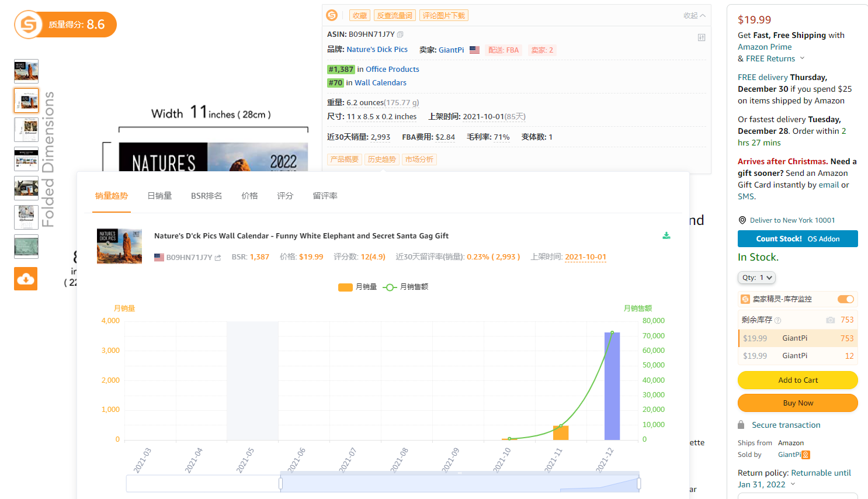Select the seventh product image thumbnail
The height and width of the screenshot is (499, 868).
[x=26, y=247]
